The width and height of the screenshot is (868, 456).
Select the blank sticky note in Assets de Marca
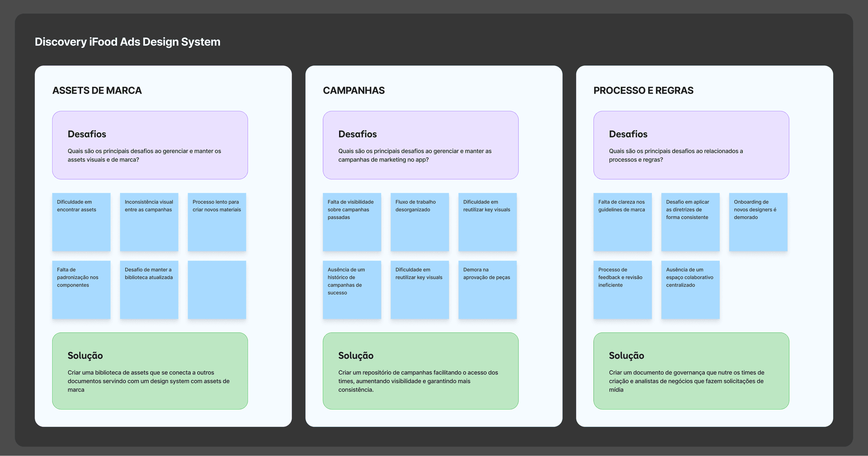217,290
